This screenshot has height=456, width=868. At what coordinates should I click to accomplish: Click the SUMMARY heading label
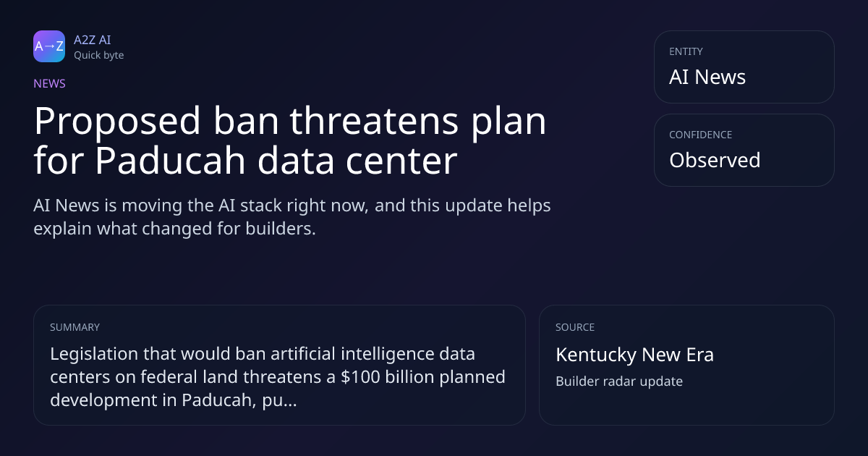pyautogui.click(x=75, y=327)
